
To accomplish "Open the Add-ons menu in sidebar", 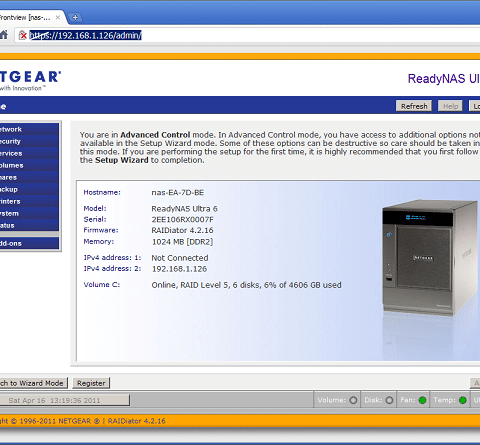I will 29,243.
